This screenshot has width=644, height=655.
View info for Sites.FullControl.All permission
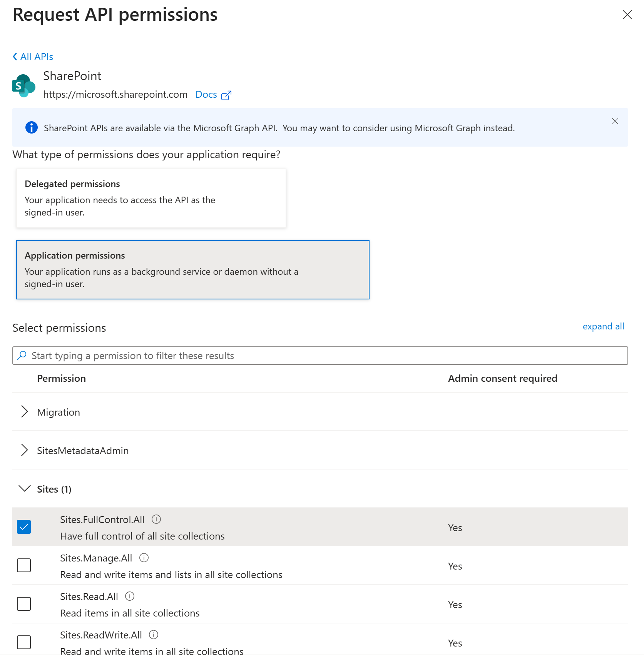(157, 519)
